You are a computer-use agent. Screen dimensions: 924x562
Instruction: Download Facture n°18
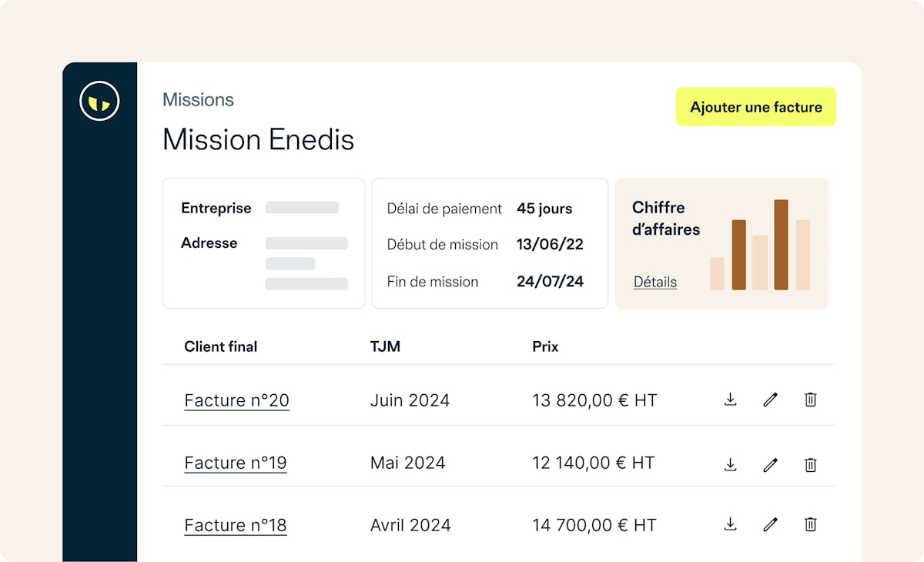click(x=731, y=524)
